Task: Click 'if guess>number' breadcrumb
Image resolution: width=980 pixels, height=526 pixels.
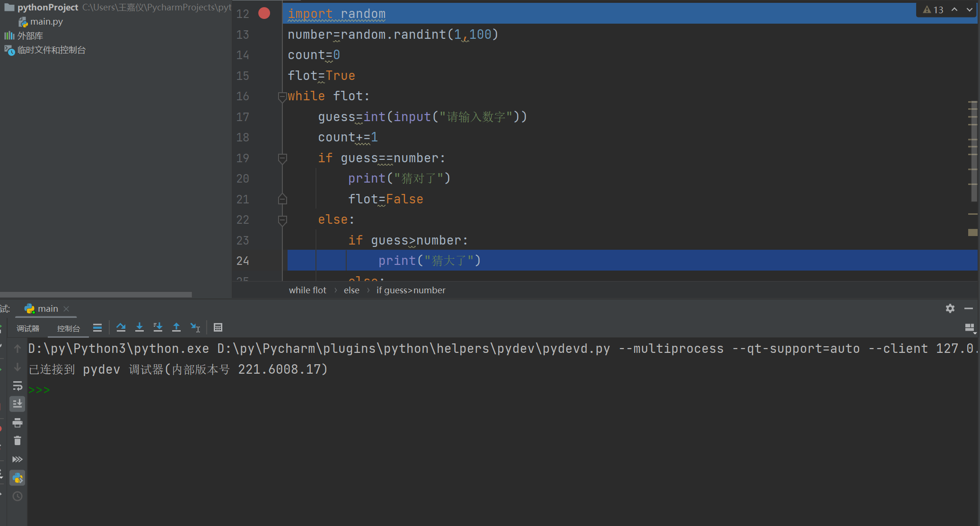Action: pyautogui.click(x=411, y=290)
